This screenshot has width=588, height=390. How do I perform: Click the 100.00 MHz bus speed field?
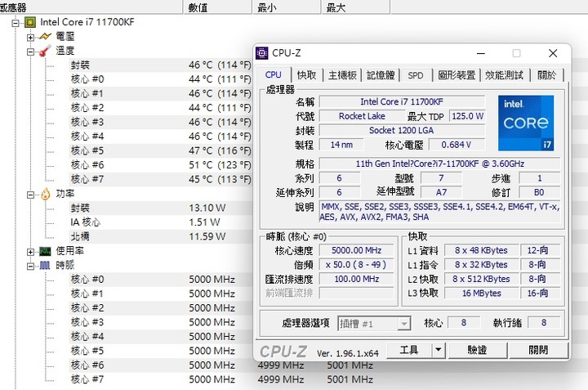click(356, 279)
